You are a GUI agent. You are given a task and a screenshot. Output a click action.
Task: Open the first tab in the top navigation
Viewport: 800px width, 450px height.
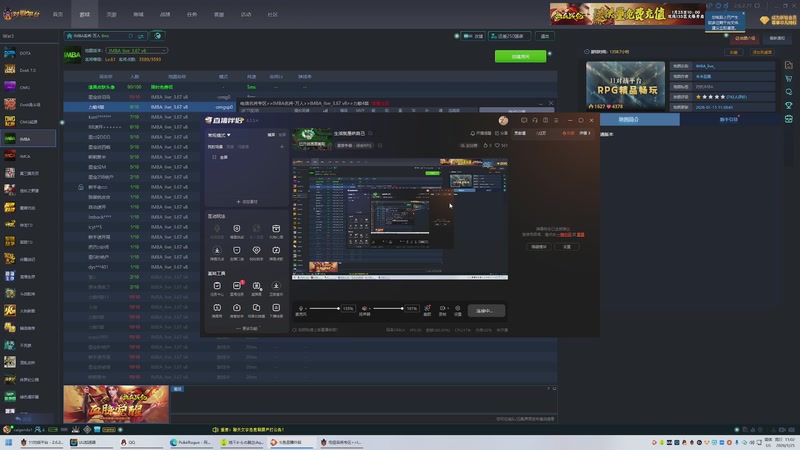click(58, 14)
